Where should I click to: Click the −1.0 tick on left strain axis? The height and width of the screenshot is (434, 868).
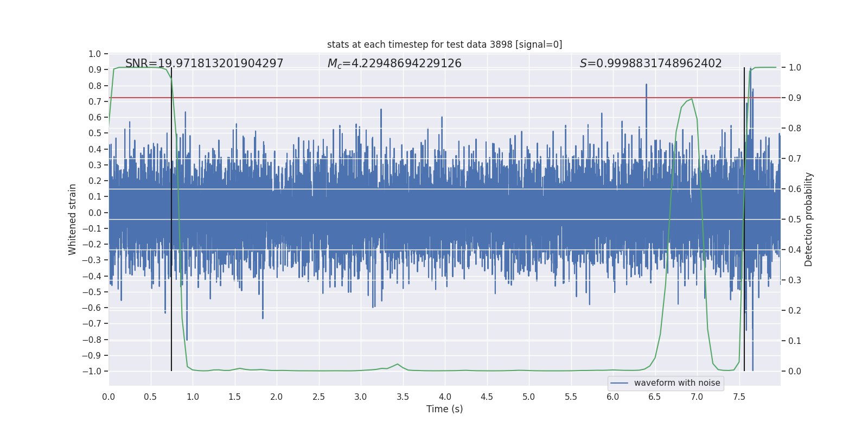[92, 371]
